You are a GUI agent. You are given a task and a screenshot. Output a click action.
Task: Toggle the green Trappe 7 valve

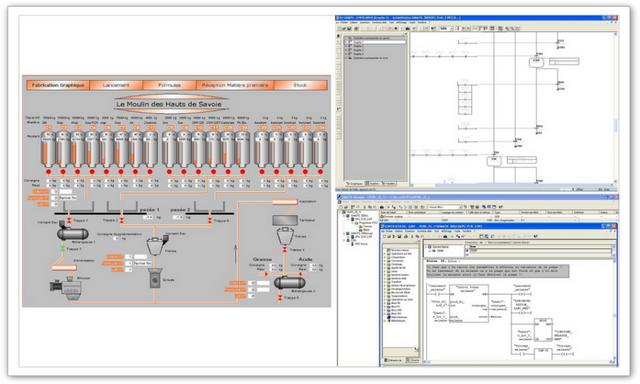tap(62, 249)
